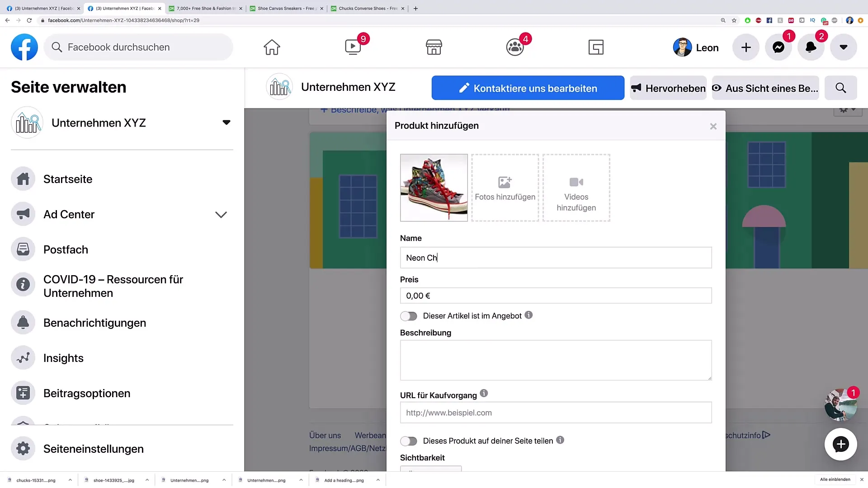Select the Hervorheben tab button

point(668,88)
